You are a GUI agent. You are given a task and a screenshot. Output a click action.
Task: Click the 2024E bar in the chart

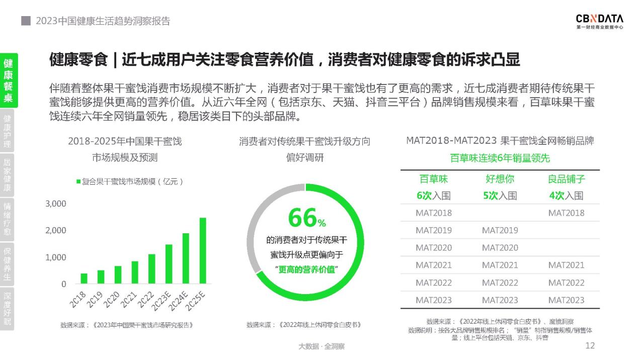(x=186, y=258)
